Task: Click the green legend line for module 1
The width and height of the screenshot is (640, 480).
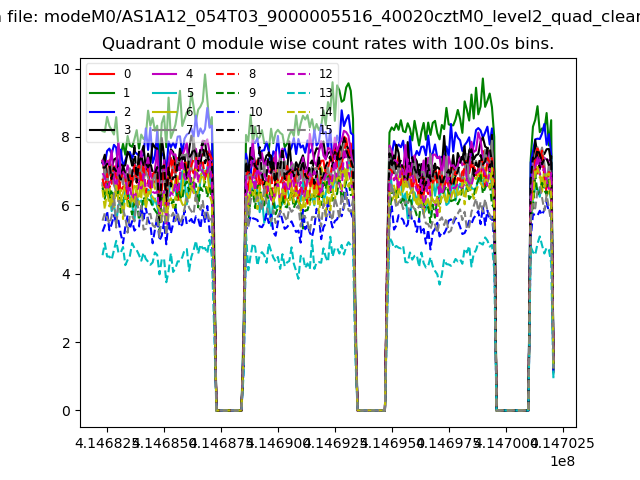Action: (x=102, y=93)
